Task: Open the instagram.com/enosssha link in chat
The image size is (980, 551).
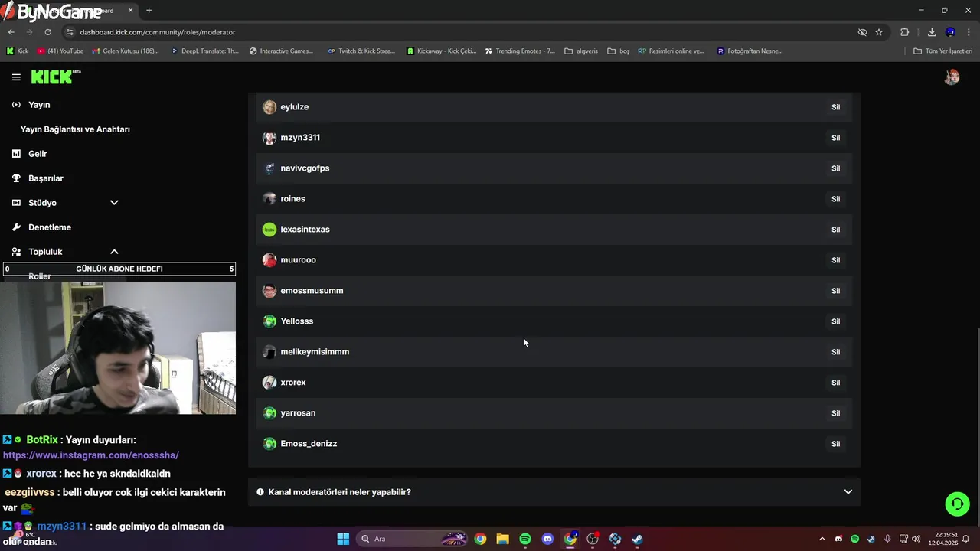Action: pyautogui.click(x=91, y=455)
